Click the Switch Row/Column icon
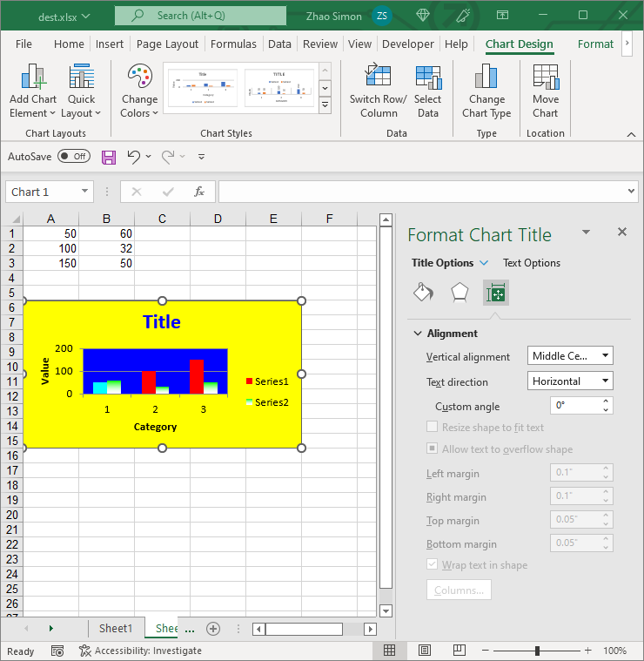This screenshot has width=644, height=661. point(378,78)
